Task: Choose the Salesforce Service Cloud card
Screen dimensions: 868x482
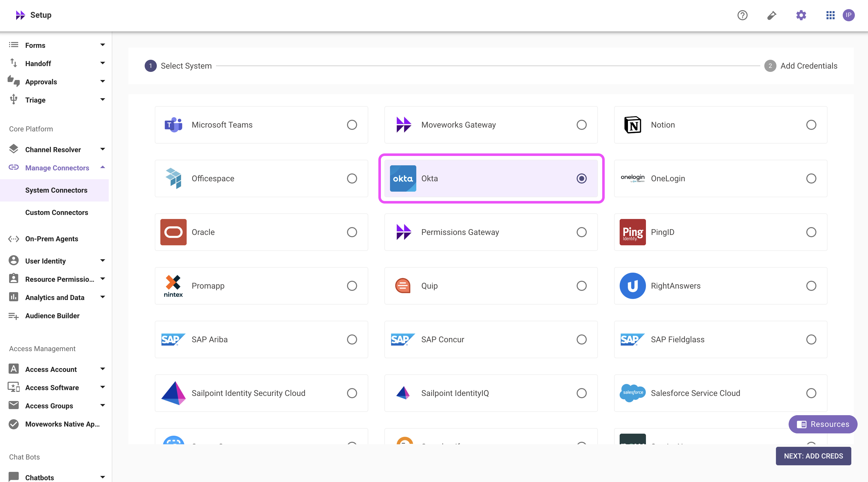Action: pyautogui.click(x=720, y=393)
